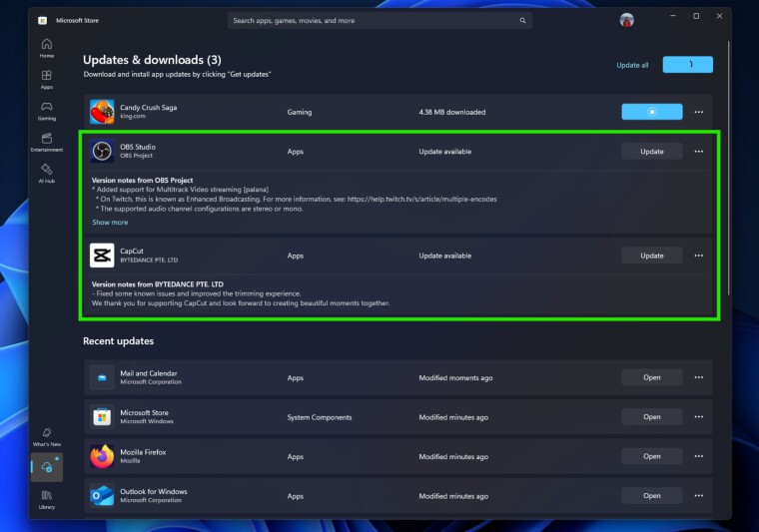This screenshot has width=759, height=532.
Task: Click 'System Components' category text
Action: pyautogui.click(x=319, y=417)
